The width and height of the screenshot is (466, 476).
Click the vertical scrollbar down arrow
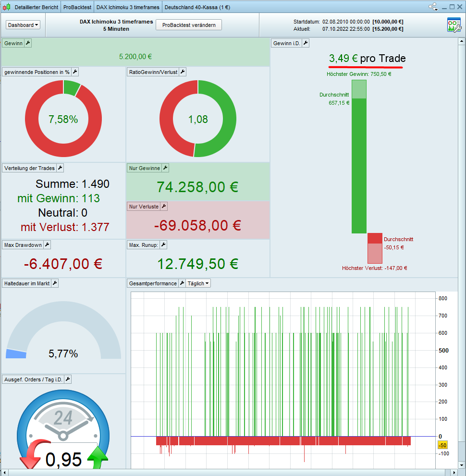462,465
